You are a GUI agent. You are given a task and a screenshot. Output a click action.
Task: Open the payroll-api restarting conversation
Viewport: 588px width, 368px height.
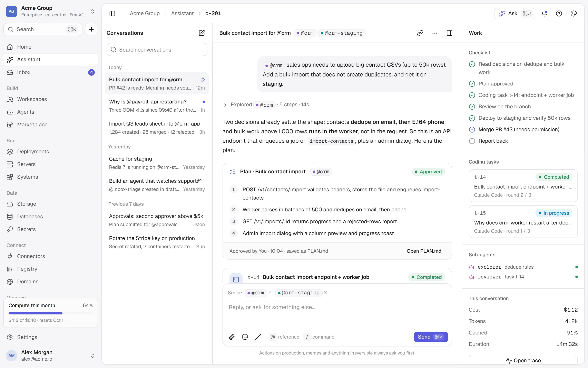(x=157, y=105)
